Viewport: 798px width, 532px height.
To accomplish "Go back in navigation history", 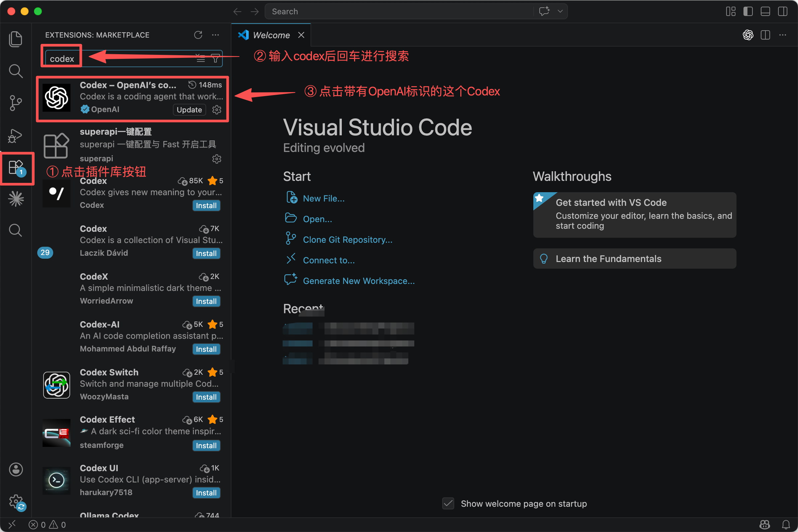I will (x=237, y=12).
